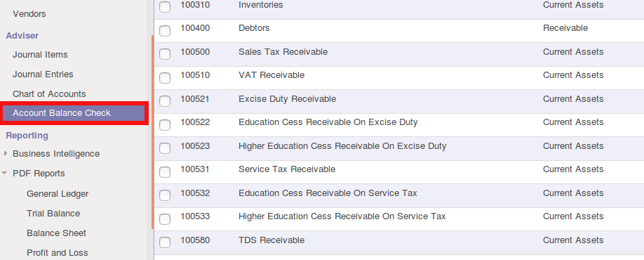Mark the Inventories row checkbox
Image resolution: width=644 pixels, height=260 pixels.
[x=165, y=7]
